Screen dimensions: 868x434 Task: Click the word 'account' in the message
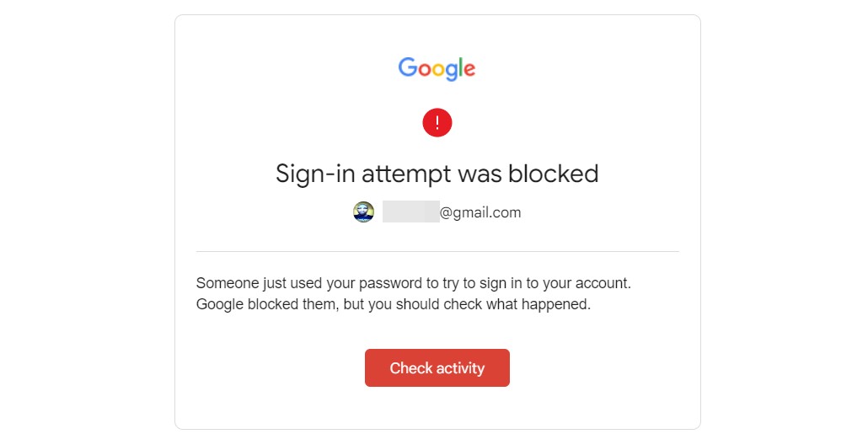602,283
